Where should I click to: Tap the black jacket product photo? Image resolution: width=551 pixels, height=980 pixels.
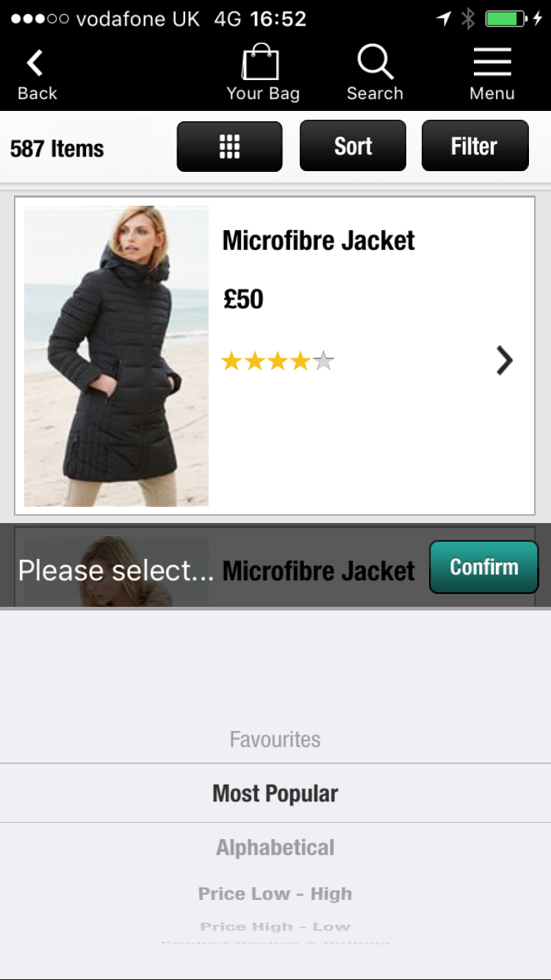(116, 356)
